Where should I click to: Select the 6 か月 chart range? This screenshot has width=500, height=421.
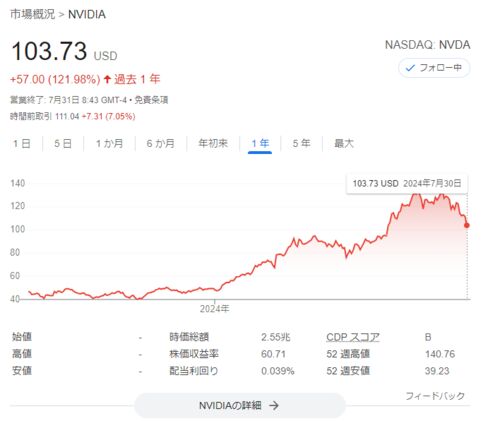click(161, 144)
